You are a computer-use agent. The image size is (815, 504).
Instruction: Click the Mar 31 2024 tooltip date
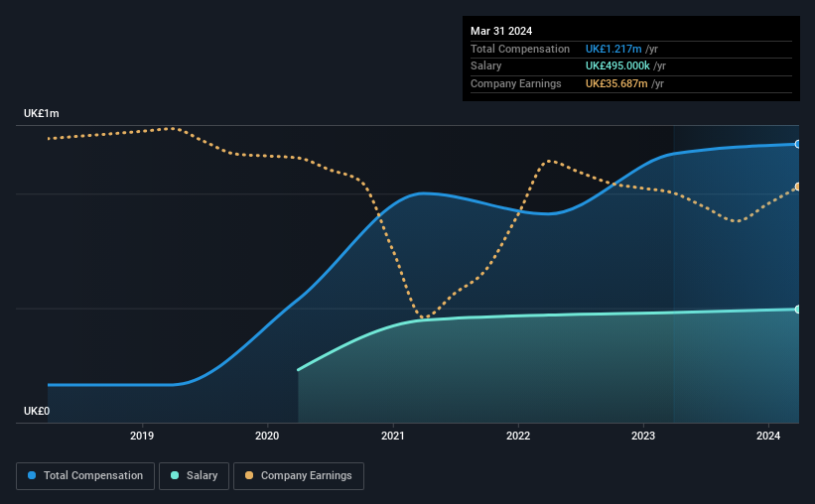[501, 31]
